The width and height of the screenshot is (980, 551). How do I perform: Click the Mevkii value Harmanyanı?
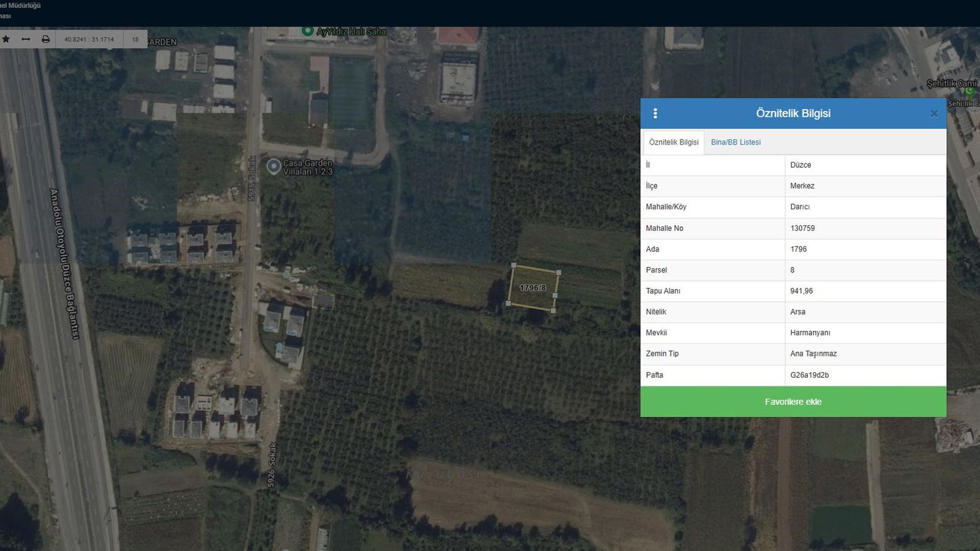coord(810,333)
